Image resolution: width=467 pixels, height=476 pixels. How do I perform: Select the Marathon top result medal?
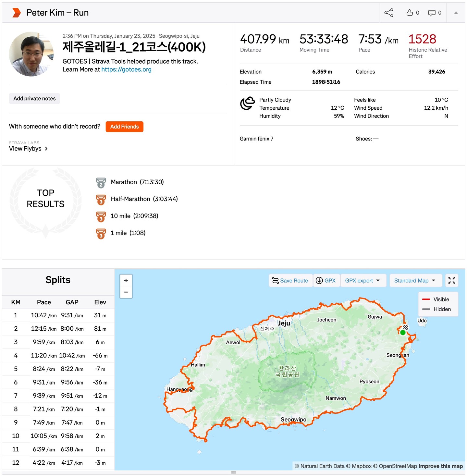click(x=101, y=182)
